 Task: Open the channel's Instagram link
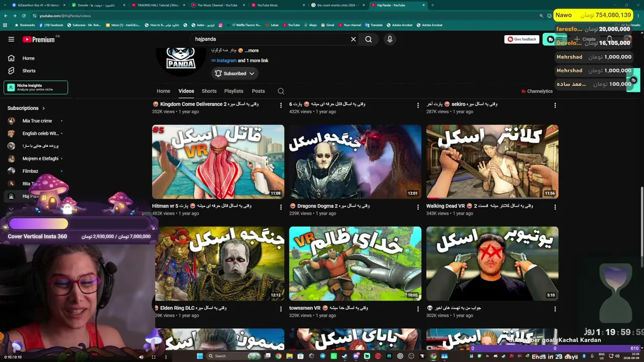(x=226, y=60)
